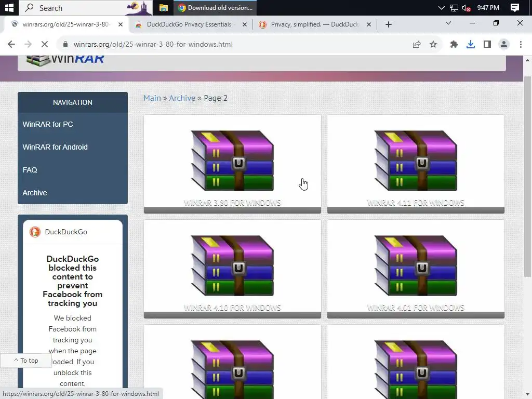This screenshot has width=532, height=399.
Task: Open WinRAR 4.11 for Windows thumbnail
Action: point(416,160)
